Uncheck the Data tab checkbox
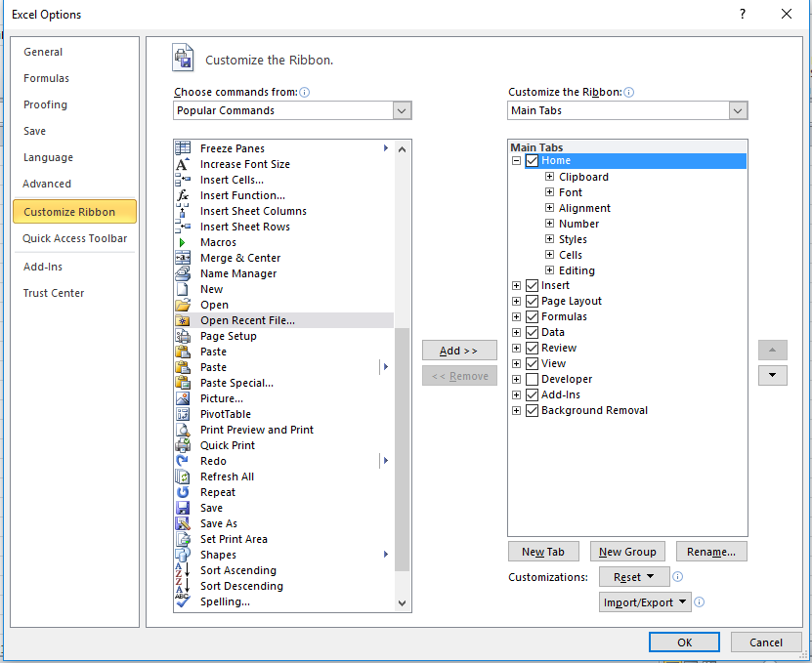This screenshot has height=663, width=812. pyautogui.click(x=532, y=332)
